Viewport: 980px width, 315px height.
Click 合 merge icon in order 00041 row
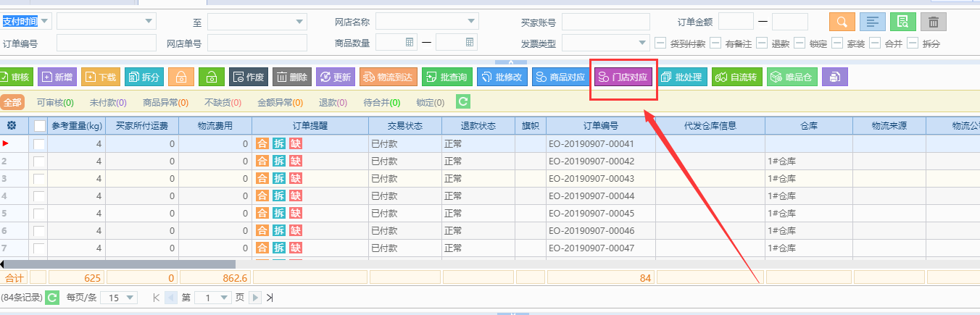coord(262,143)
